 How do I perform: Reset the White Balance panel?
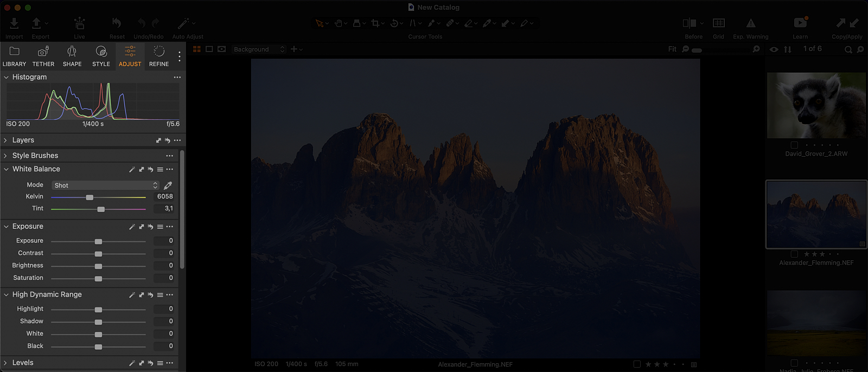click(150, 169)
